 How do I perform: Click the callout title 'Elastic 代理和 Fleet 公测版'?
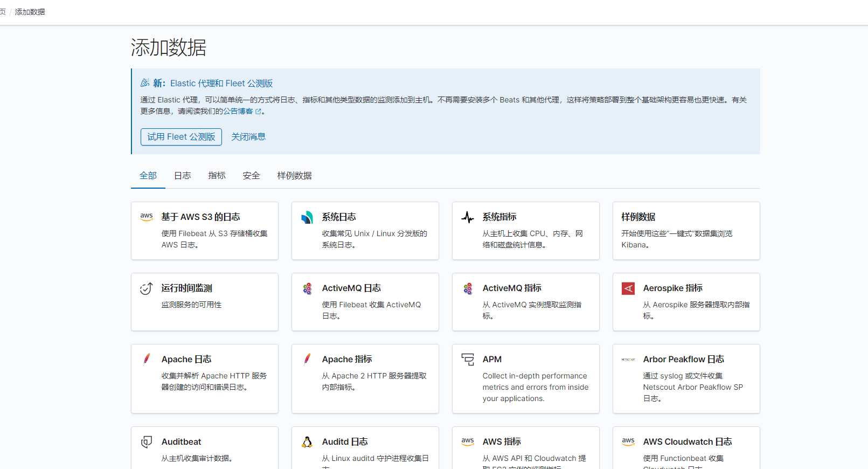point(221,83)
